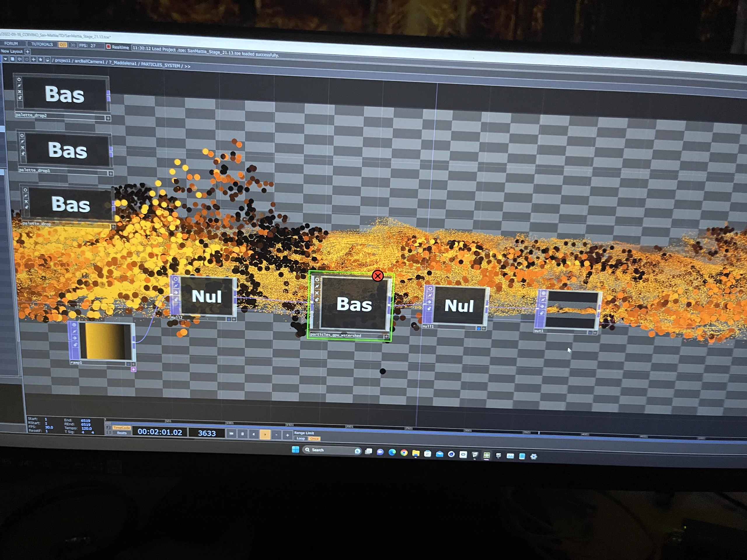Toggle the Realtime checkbox
The image size is (747, 560).
tap(109, 47)
